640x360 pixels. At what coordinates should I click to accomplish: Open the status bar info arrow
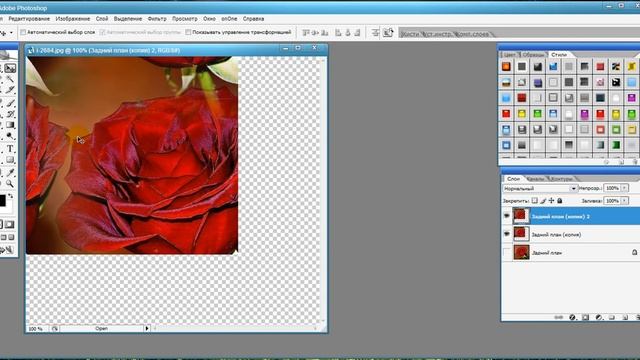click(x=147, y=328)
